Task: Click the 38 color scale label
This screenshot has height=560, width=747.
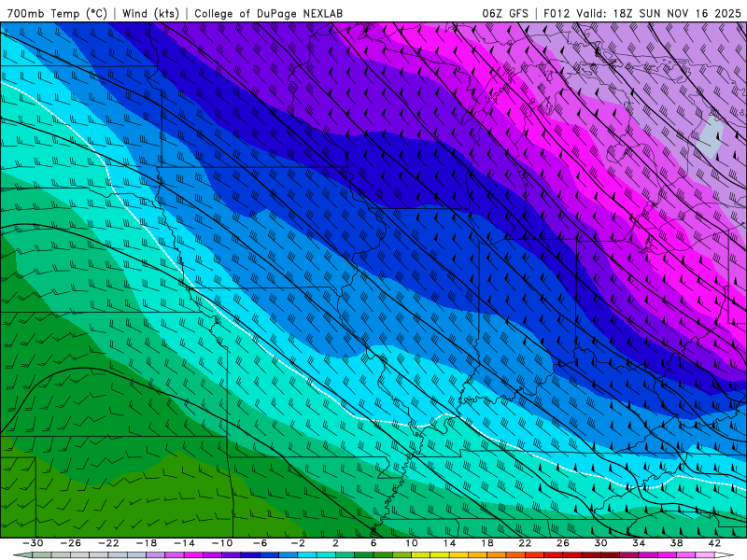Action: [x=676, y=543]
